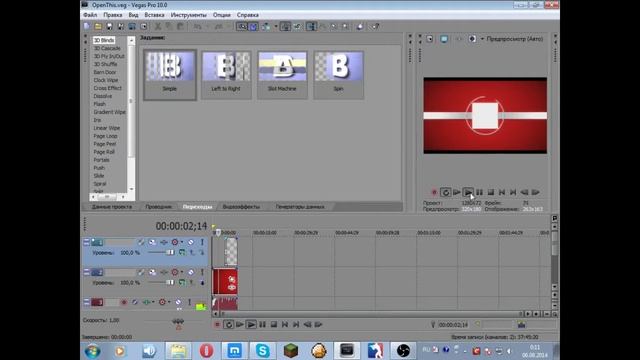Create a new project from the toolbar
The height and width of the screenshot is (360, 640).
[x=87, y=27]
